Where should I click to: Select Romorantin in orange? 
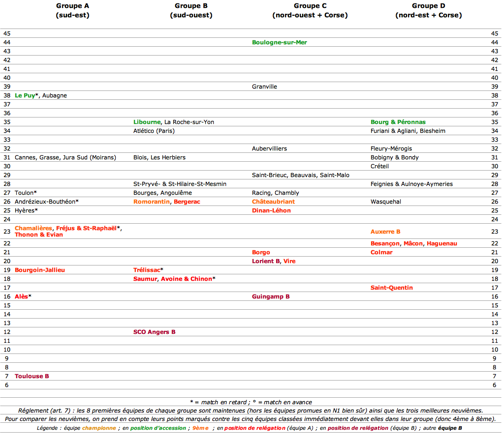point(152,202)
